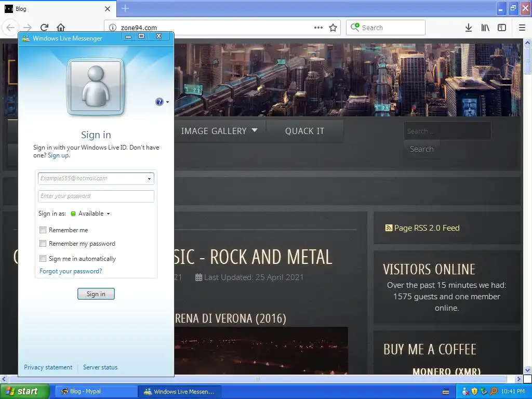Click the Buy Me A Coffee heading
This screenshot has height=399, width=532.
tap(430, 350)
